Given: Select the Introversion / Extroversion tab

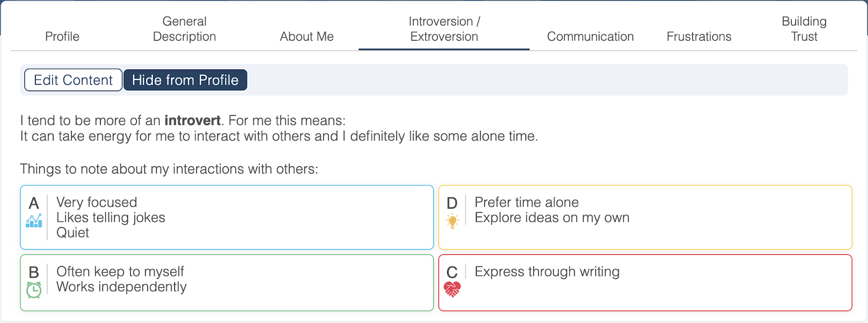Looking at the screenshot, I should tap(444, 29).
